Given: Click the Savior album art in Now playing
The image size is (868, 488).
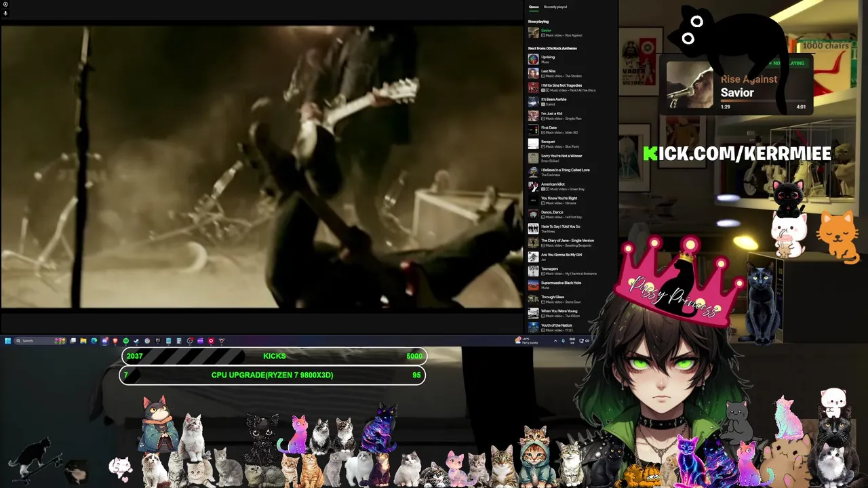Looking at the screenshot, I should click(533, 33).
